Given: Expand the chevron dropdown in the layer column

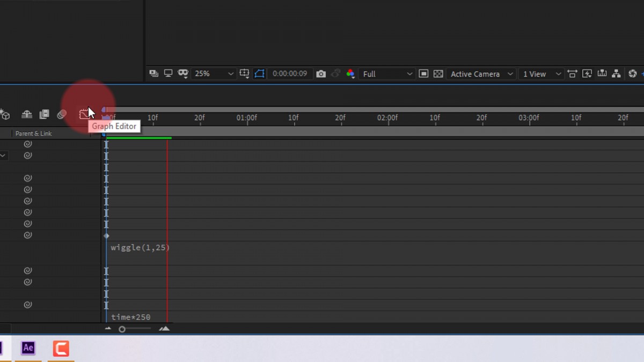Looking at the screenshot, I should 3,156.
